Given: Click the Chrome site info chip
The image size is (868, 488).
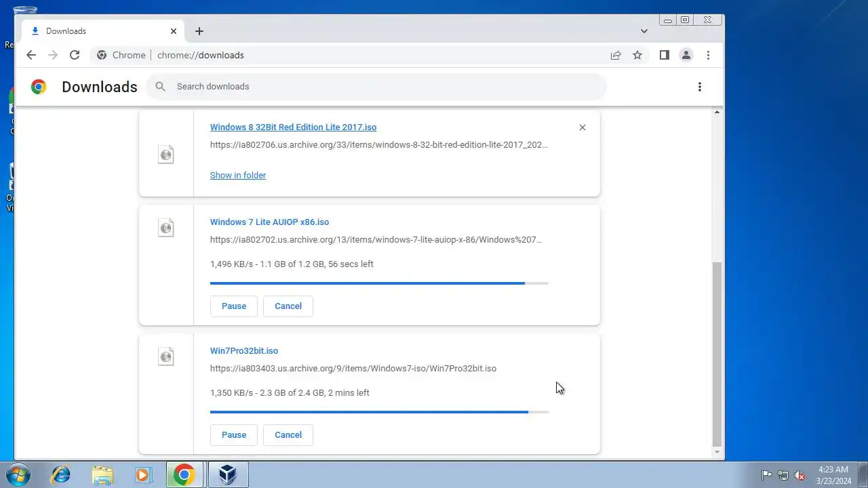Looking at the screenshot, I should (122, 55).
